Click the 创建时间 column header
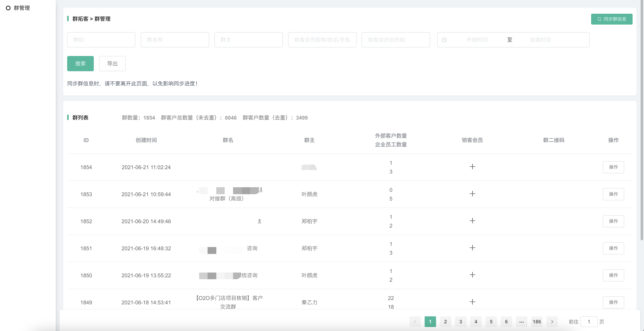Image resolution: width=644 pixels, height=331 pixels. point(146,140)
